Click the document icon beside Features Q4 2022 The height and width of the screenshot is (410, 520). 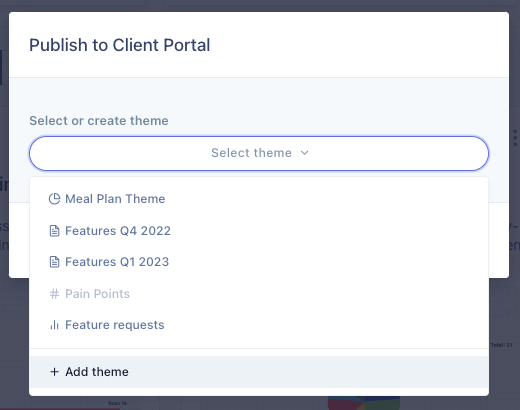pos(54,231)
